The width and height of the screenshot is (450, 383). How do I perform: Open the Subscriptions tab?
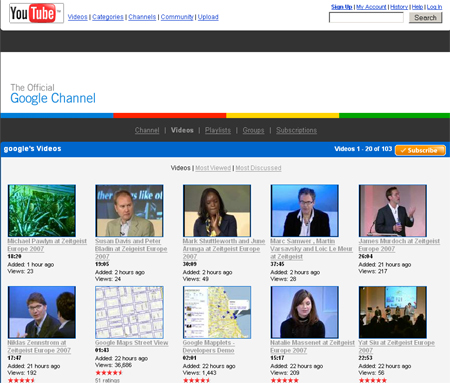(296, 130)
